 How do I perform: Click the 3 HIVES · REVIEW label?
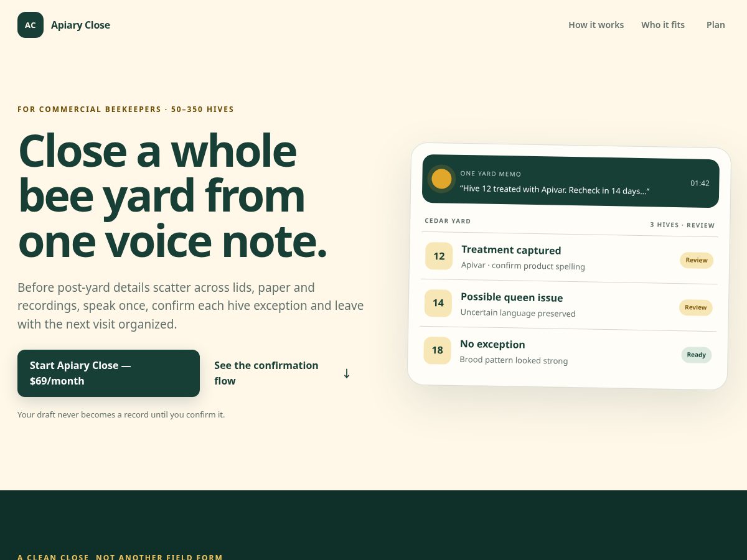coord(682,225)
